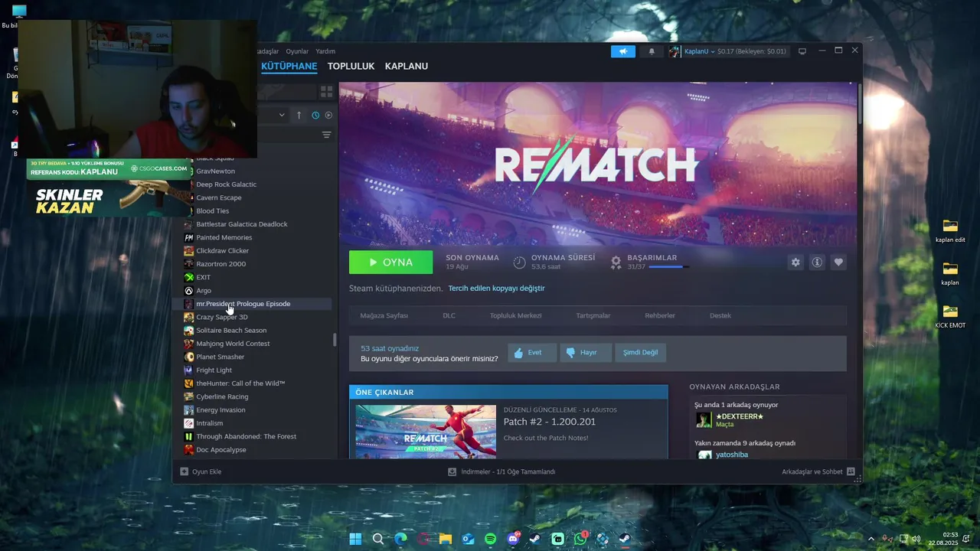Open 'Arkadaşlar ve Sohbet' panel
This screenshot has width=980, height=551.
click(x=818, y=471)
